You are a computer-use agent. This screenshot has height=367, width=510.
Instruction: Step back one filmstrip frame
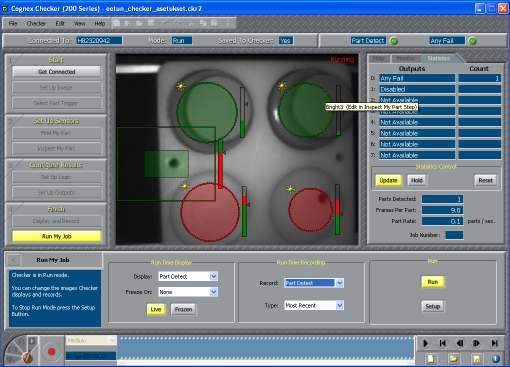click(460, 343)
